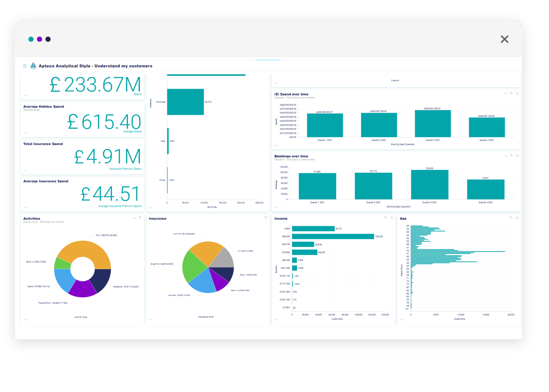The height and width of the screenshot is (392, 549).
Task: Click the Apteco logo
Action: pos(33,66)
